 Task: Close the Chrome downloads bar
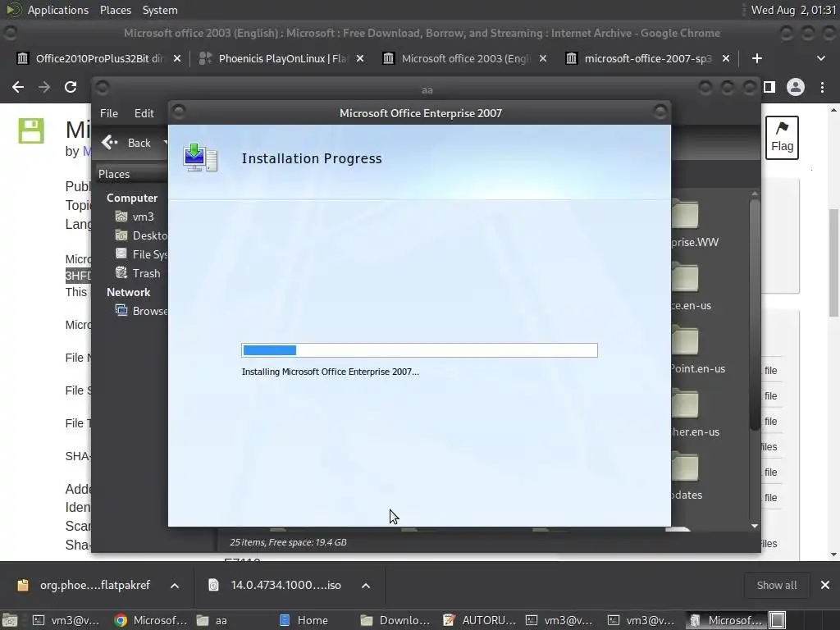[825, 585]
